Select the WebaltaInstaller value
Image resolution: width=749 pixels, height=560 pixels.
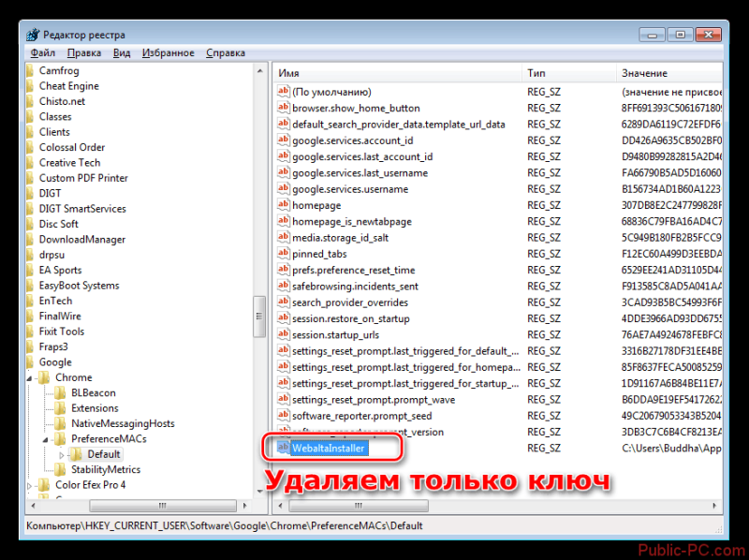tap(329, 449)
